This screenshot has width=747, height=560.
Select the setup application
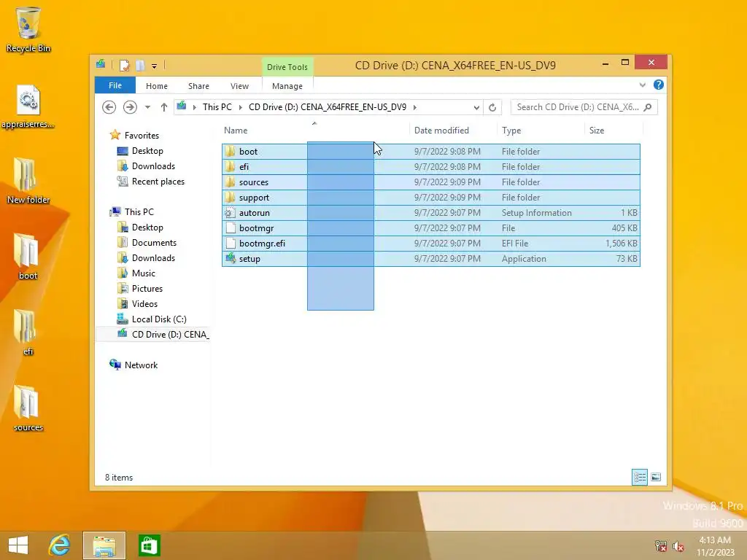point(430,259)
